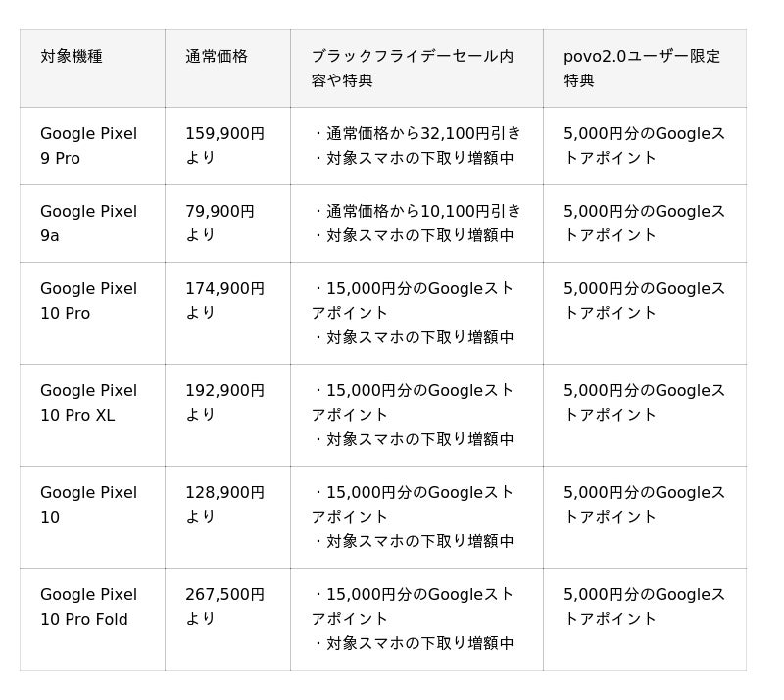Select povo2.0 perk cell in Pixel 10 Pro XL row
Screen dimensions: 784x700
tap(644, 403)
